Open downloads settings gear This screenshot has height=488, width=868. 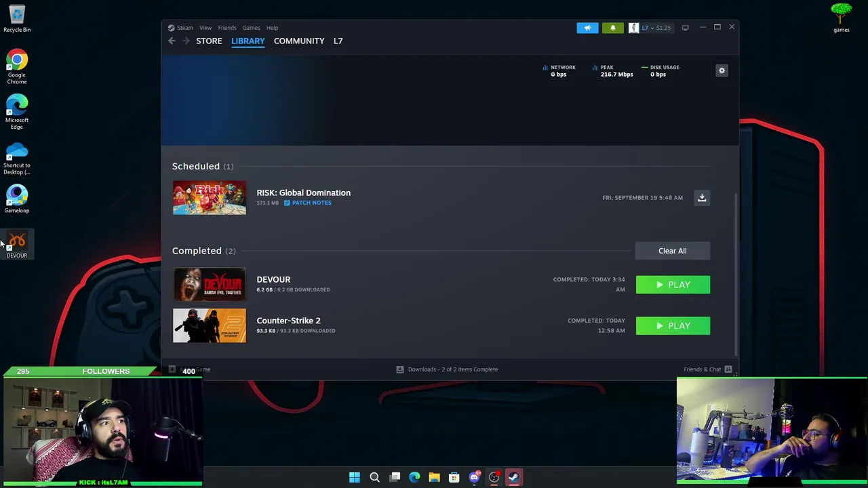pyautogui.click(x=722, y=70)
